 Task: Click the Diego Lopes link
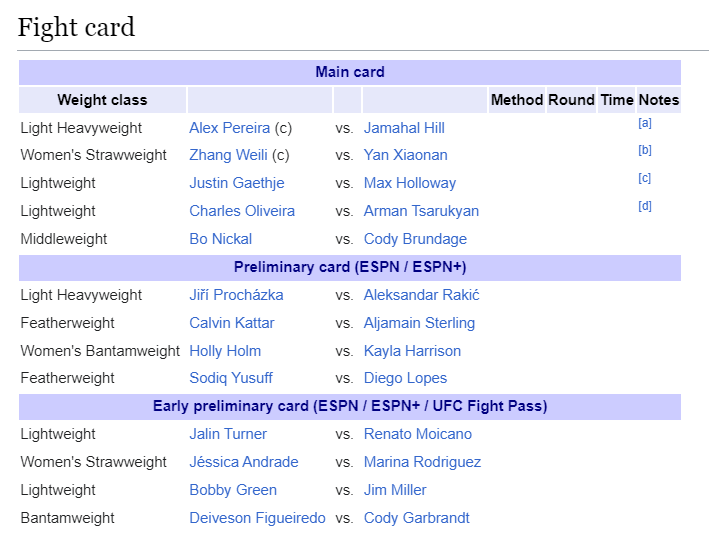[405, 378]
